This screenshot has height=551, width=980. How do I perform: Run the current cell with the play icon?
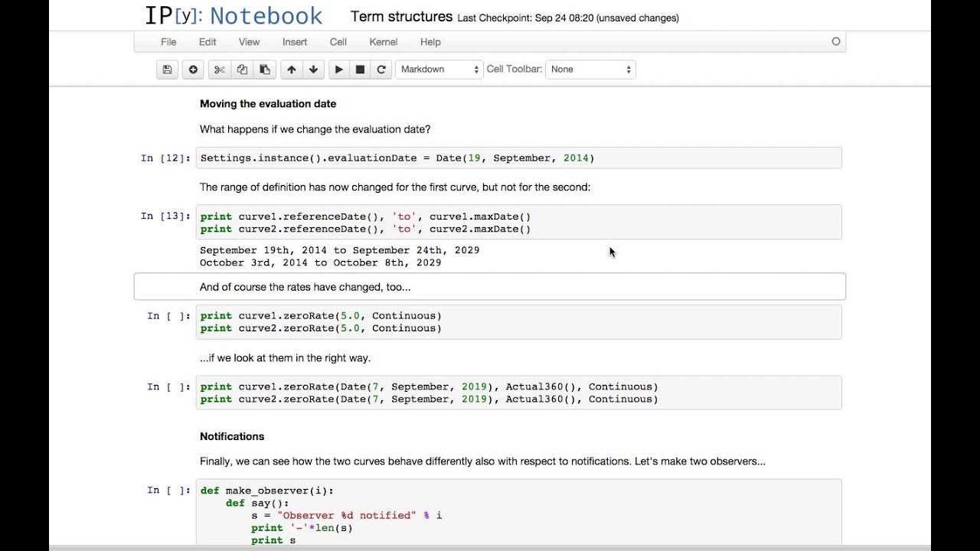point(338,70)
